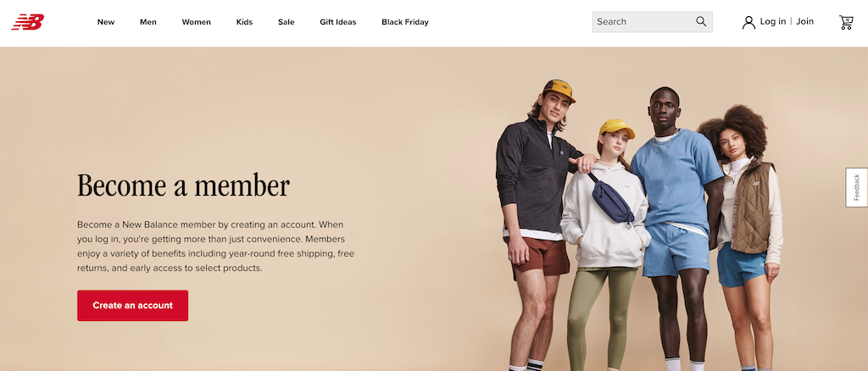
Task: Click Create an account button
Action: pos(133,305)
